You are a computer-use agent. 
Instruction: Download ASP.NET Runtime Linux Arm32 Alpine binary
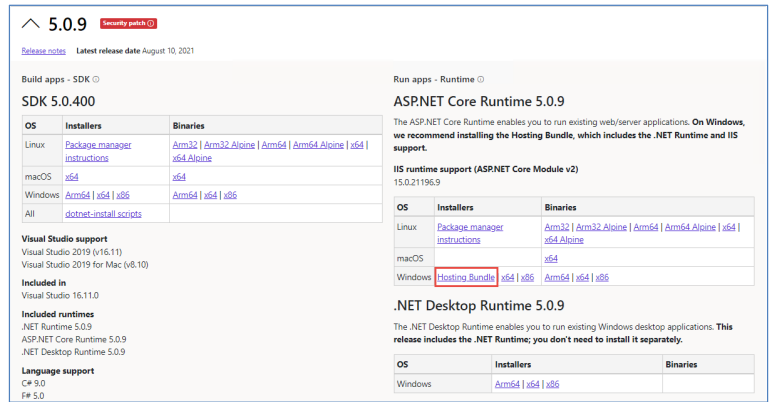click(601, 227)
